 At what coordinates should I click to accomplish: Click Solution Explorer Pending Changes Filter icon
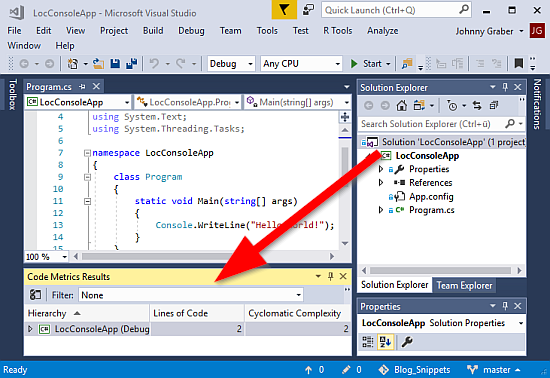(452, 106)
